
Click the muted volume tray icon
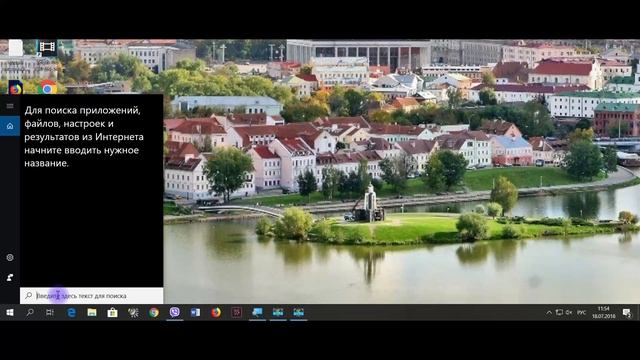(569, 313)
